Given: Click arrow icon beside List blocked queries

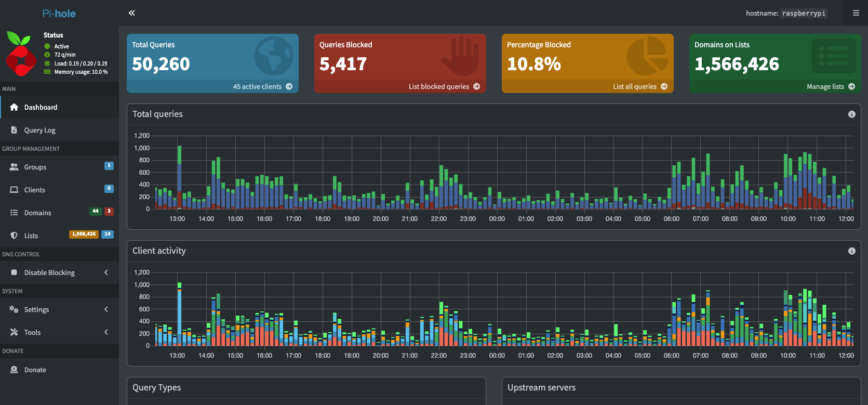Looking at the screenshot, I should tap(476, 87).
